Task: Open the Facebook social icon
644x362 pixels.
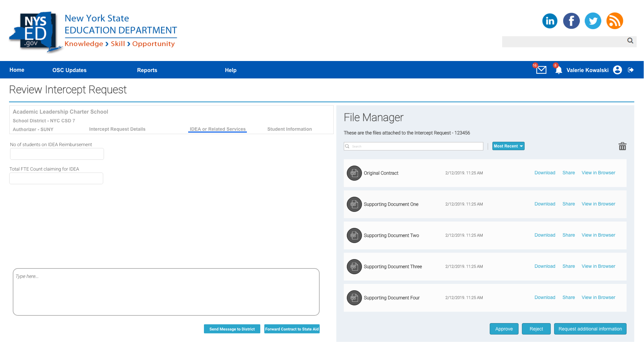Action: pyautogui.click(x=571, y=21)
